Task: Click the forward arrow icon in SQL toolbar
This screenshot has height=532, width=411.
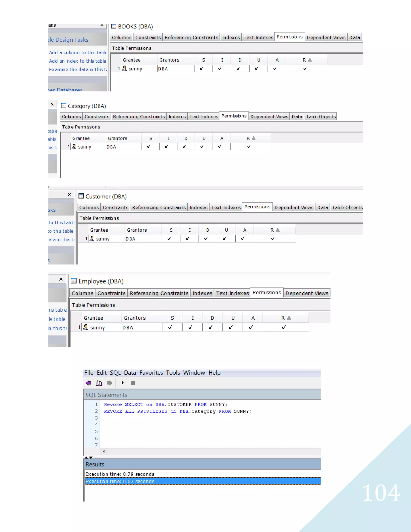Action: coord(110,383)
